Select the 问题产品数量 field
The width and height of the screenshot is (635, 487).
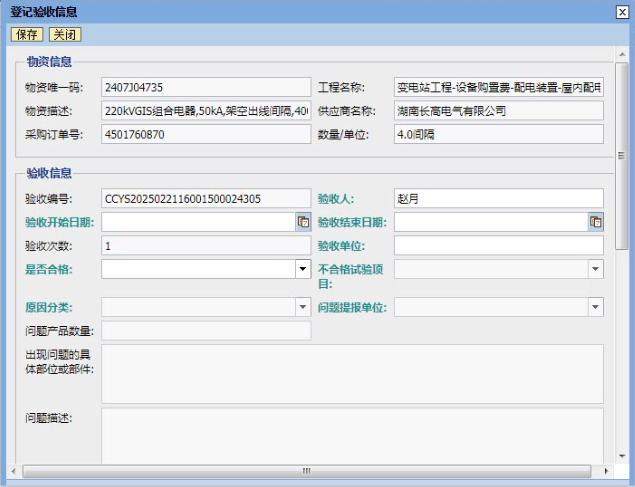coord(206,331)
